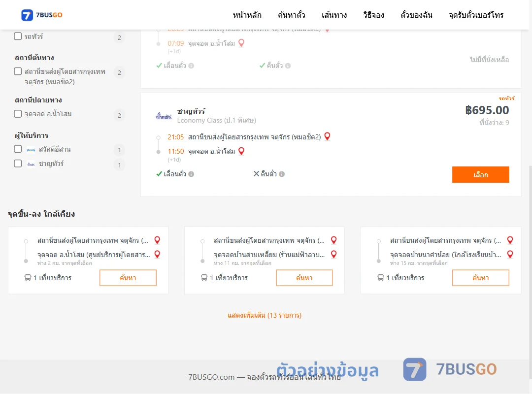The height and width of the screenshot is (394, 532).
Task: Click the 21:05 departure time
Action: pyautogui.click(x=175, y=137)
